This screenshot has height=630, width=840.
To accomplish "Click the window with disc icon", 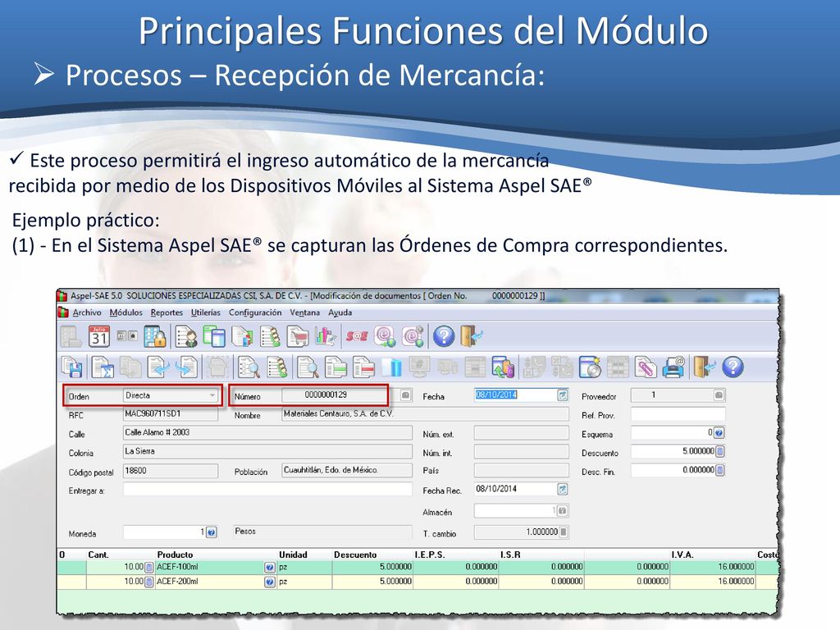I will 591,367.
